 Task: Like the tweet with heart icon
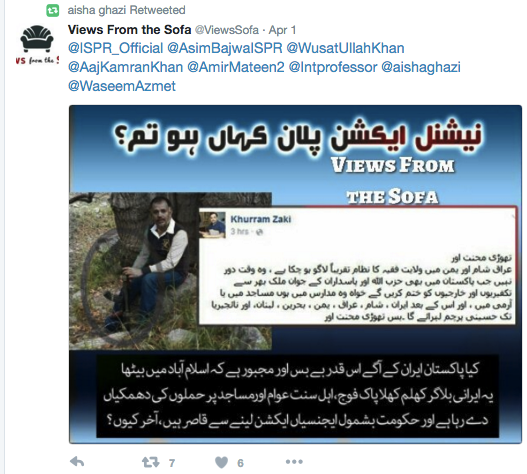221,463
